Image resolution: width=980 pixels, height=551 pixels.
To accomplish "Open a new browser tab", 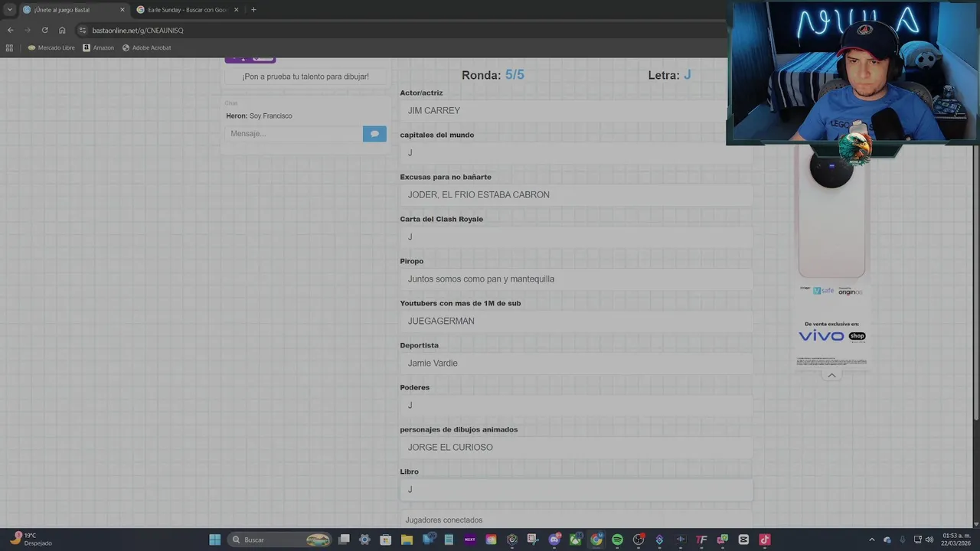I will pos(253,10).
